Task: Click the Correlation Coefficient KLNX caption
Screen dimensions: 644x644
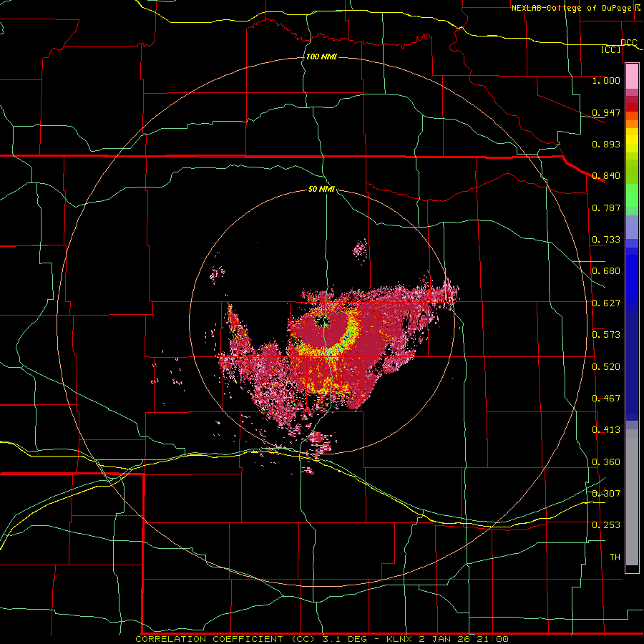Action: (322, 639)
